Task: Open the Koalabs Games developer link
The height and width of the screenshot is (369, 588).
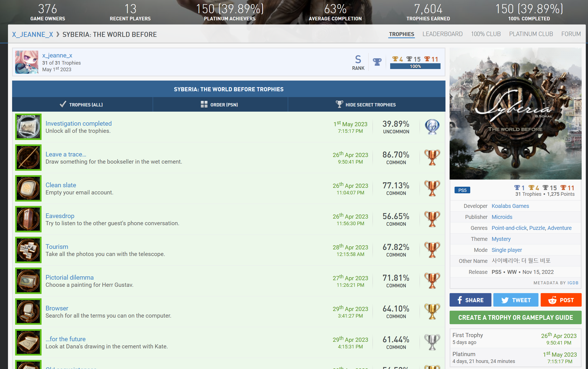Action: 510,206
